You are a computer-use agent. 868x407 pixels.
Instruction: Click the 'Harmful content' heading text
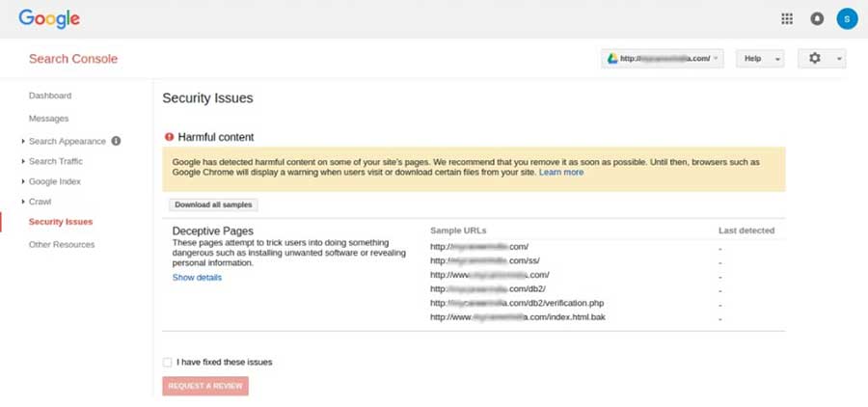click(216, 137)
